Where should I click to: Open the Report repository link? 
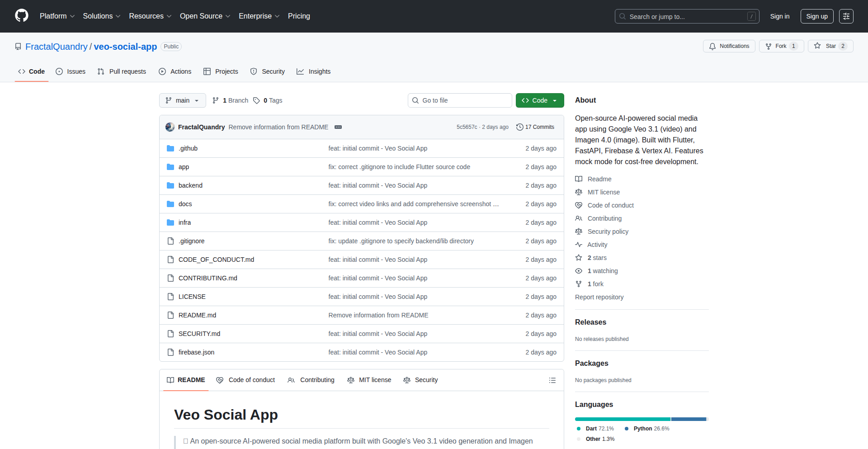point(599,297)
